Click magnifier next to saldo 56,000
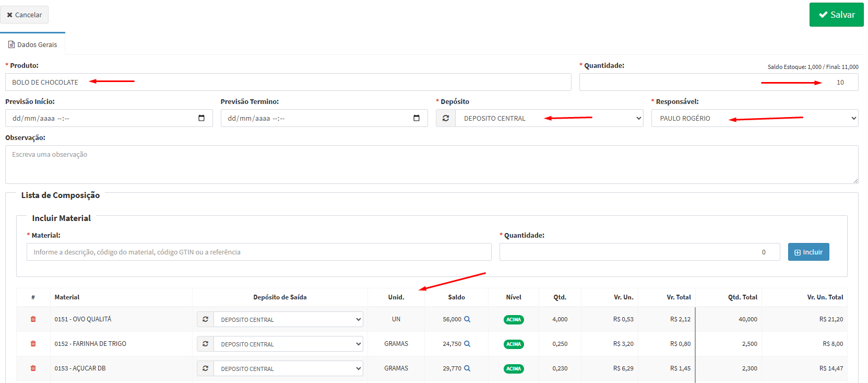Viewport: 868px width, 383px height. click(467, 319)
